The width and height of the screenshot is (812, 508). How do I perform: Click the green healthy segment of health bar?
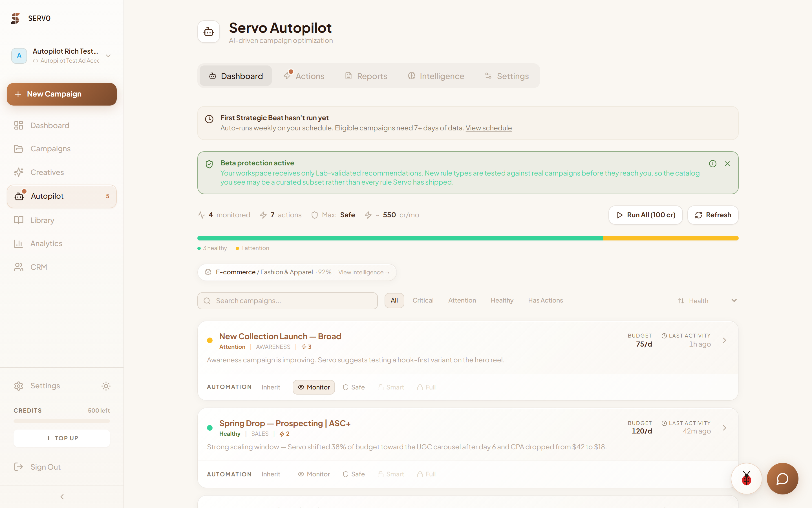click(400, 238)
